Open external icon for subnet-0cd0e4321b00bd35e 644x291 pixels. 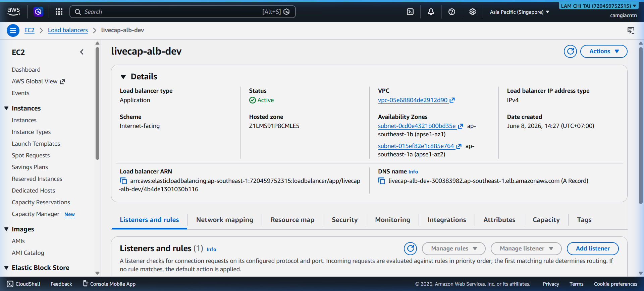(x=461, y=126)
